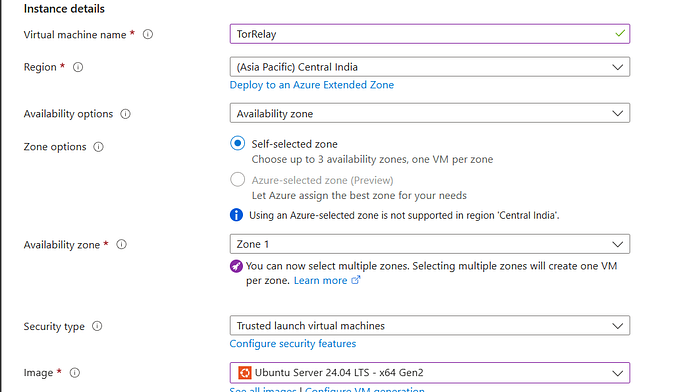Screen dimensions: 700x392
Task: Click the 'not supported in region Central India' message
Action: coord(404,216)
